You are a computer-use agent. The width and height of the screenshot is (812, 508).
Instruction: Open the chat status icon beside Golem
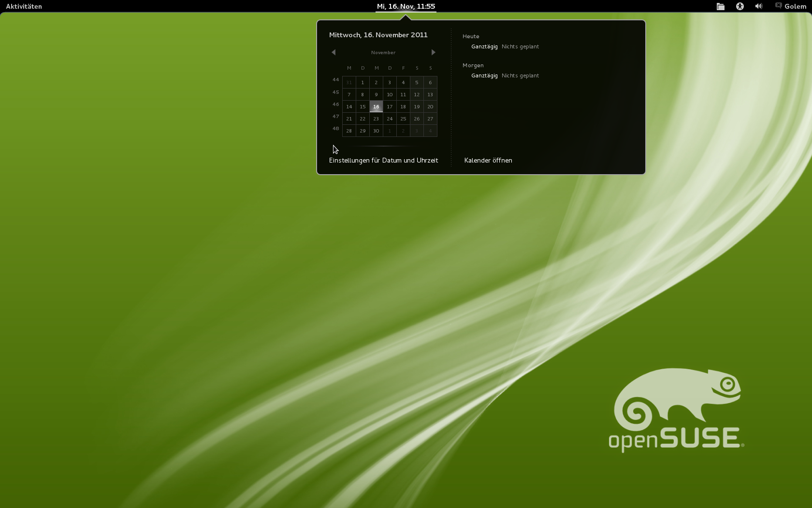click(777, 6)
